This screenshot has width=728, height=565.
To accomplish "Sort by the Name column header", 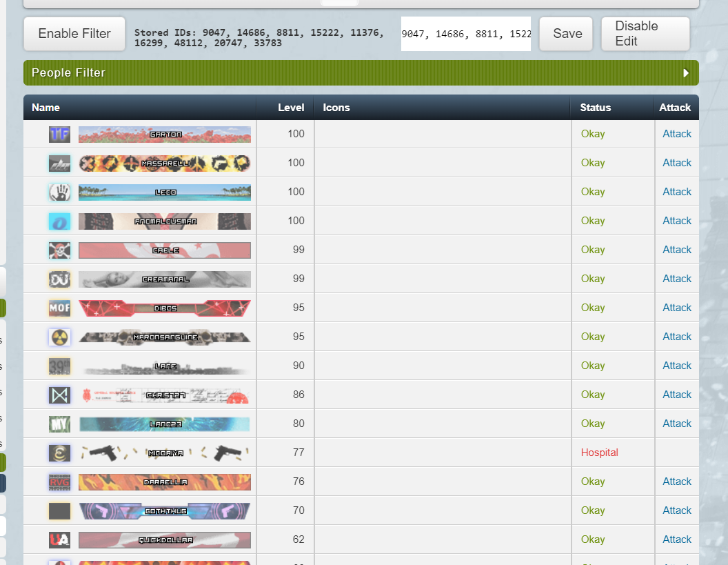I will click(x=46, y=108).
